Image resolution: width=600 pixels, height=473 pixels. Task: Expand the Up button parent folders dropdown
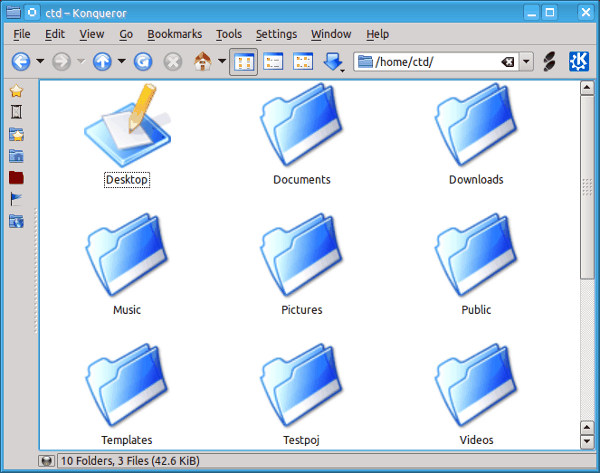click(x=121, y=62)
